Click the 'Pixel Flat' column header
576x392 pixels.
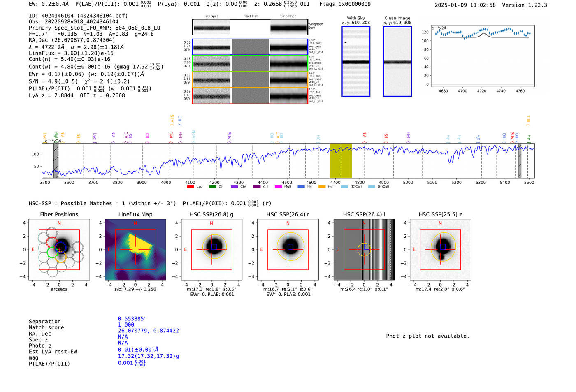[x=250, y=16]
